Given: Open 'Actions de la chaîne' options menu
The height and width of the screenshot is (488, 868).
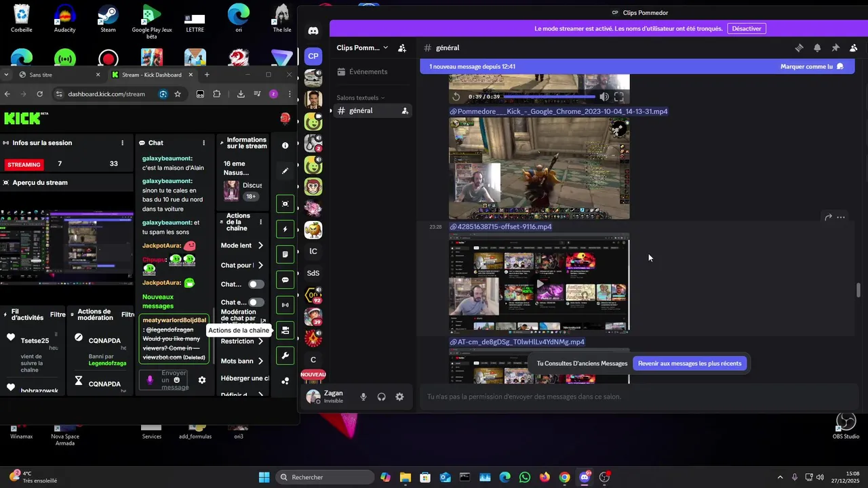Looking at the screenshot, I should [260, 222].
